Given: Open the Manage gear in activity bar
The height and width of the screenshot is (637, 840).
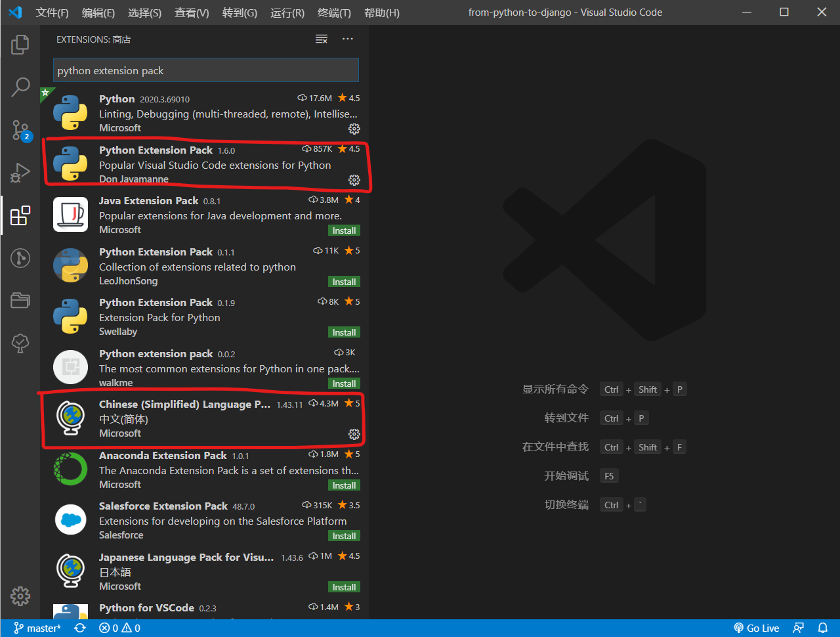Looking at the screenshot, I should click(20, 596).
